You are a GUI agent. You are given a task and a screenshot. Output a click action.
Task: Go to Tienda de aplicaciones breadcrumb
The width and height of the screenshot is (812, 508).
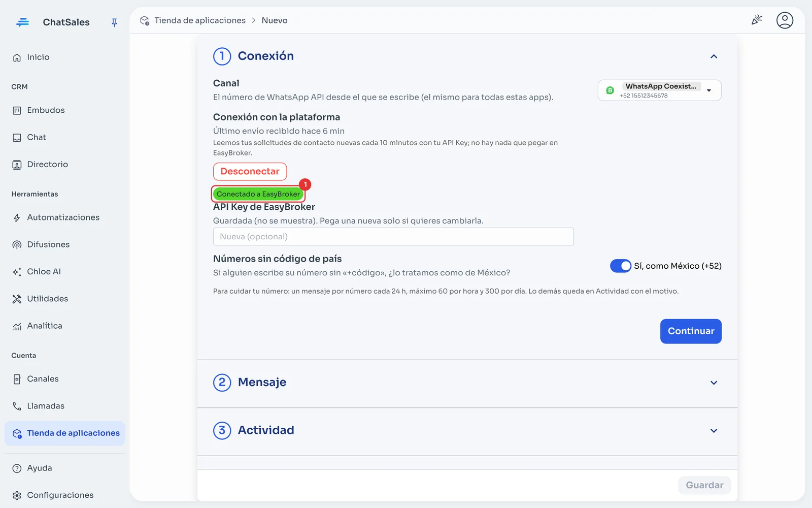click(x=200, y=20)
